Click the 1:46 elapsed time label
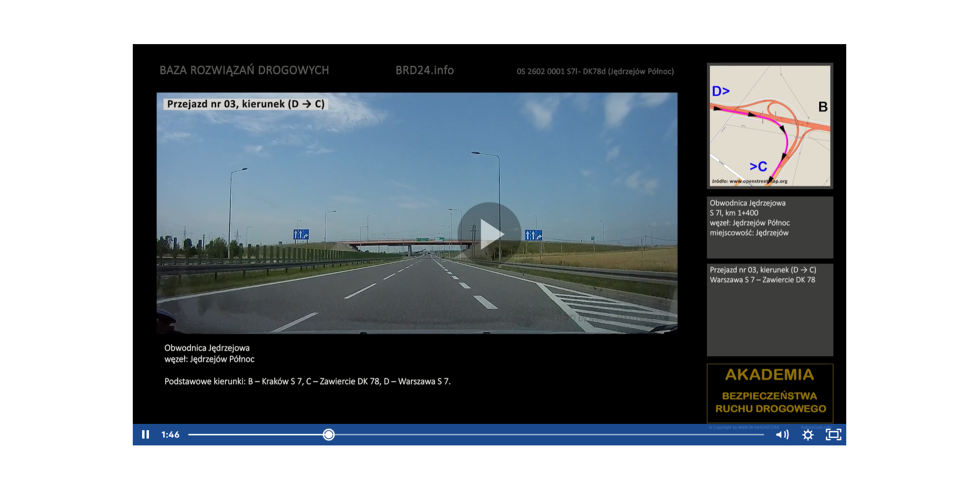The width and height of the screenshot is (980, 490). tap(171, 435)
